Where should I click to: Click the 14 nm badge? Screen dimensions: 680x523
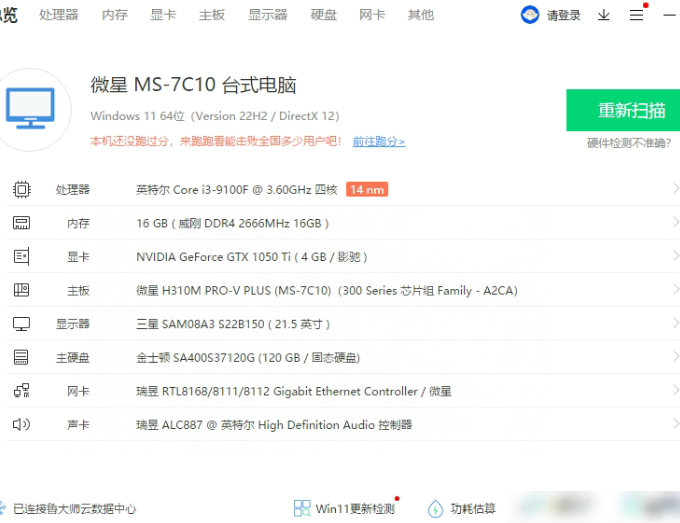click(x=367, y=190)
